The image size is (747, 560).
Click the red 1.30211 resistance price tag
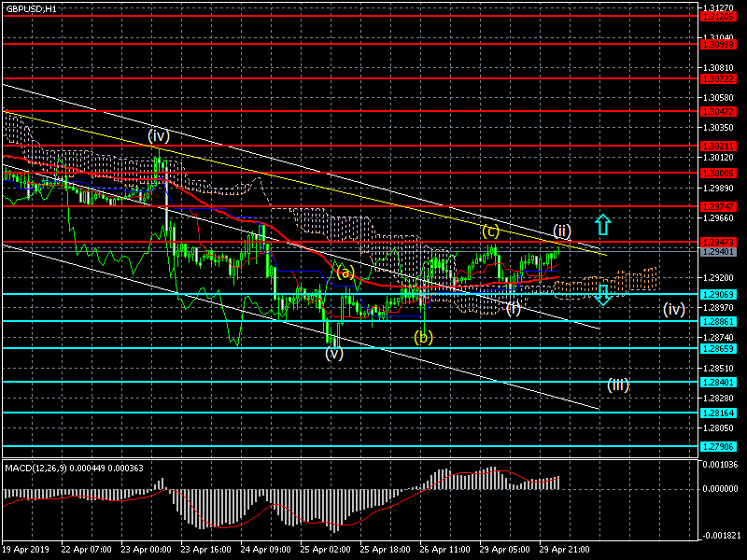[x=719, y=147]
